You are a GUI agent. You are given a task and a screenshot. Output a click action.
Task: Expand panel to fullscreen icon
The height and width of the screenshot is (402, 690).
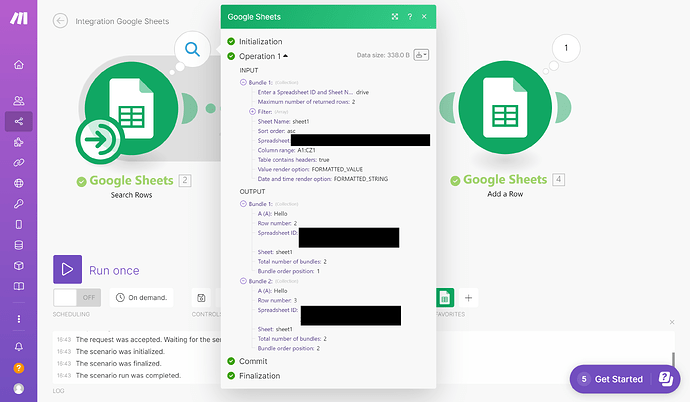[395, 17]
